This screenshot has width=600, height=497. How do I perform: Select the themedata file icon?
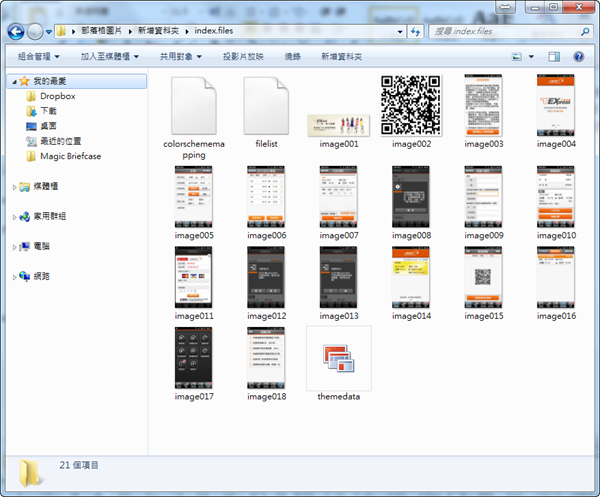[338, 358]
